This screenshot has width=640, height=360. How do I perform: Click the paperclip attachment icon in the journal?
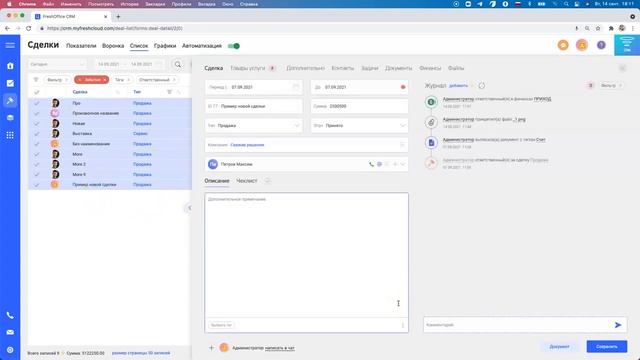point(431,122)
